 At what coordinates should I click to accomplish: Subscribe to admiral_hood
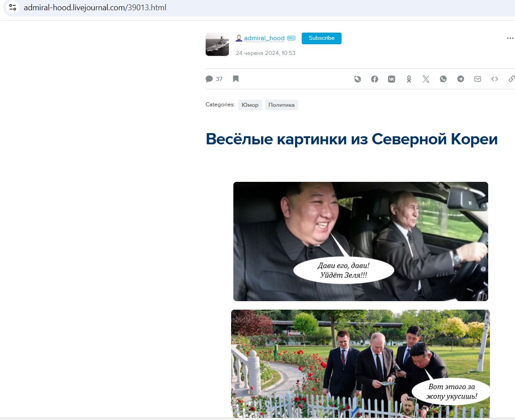(321, 38)
